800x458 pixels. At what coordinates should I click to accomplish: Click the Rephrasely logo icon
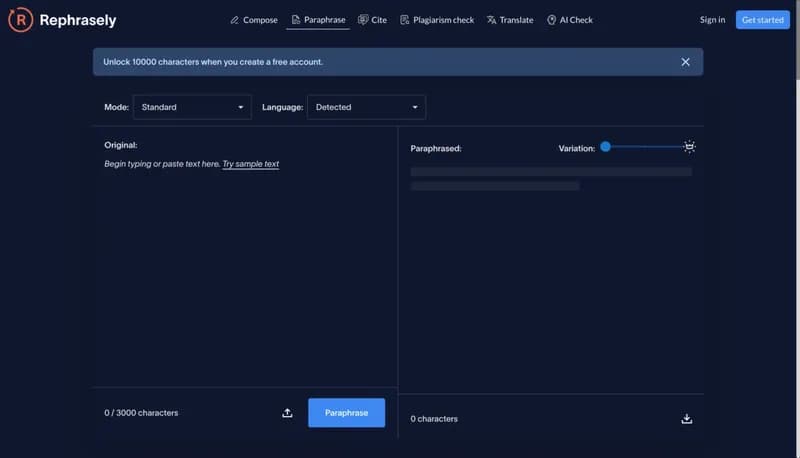[x=20, y=20]
